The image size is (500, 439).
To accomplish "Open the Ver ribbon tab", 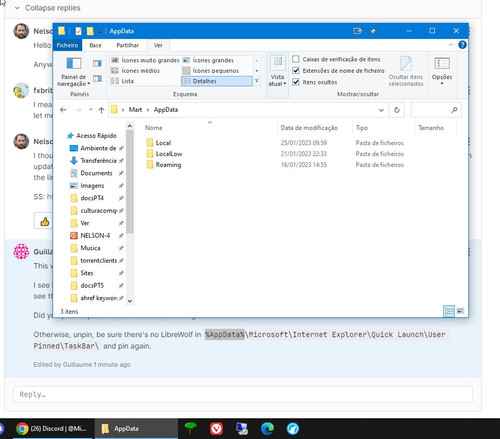I will click(158, 45).
